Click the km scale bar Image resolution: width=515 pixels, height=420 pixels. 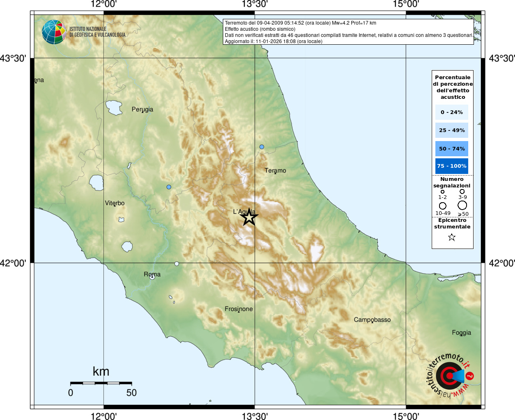point(101,383)
